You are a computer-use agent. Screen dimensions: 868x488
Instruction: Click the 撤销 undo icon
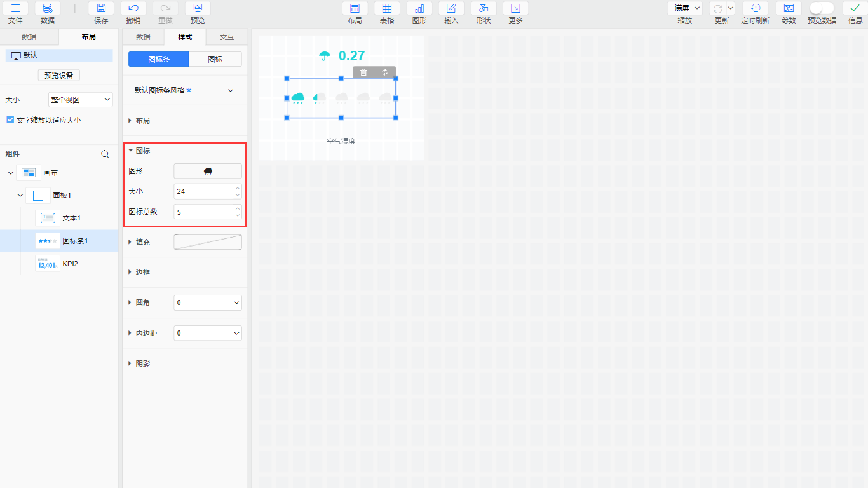pos(133,8)
